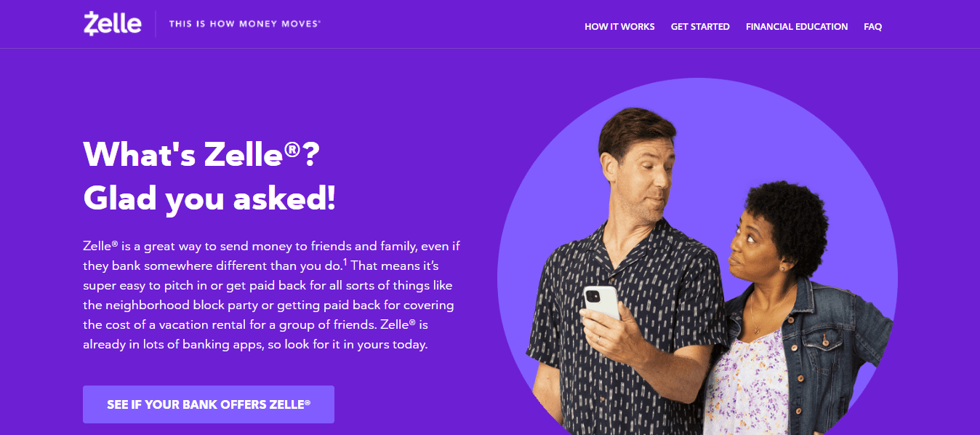980x435 pixels.
Task: Click the "This is how money moves" tagline
Action: point(244,24)
